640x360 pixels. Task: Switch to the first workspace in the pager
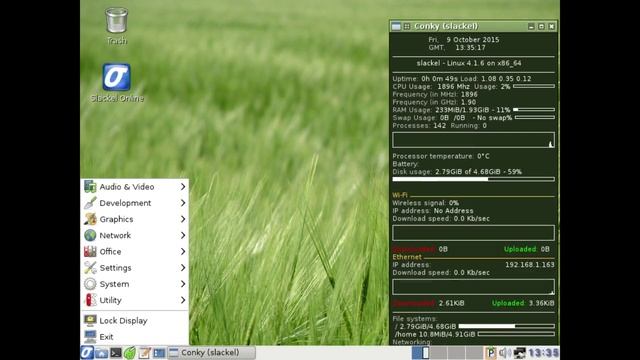[420, 353]
